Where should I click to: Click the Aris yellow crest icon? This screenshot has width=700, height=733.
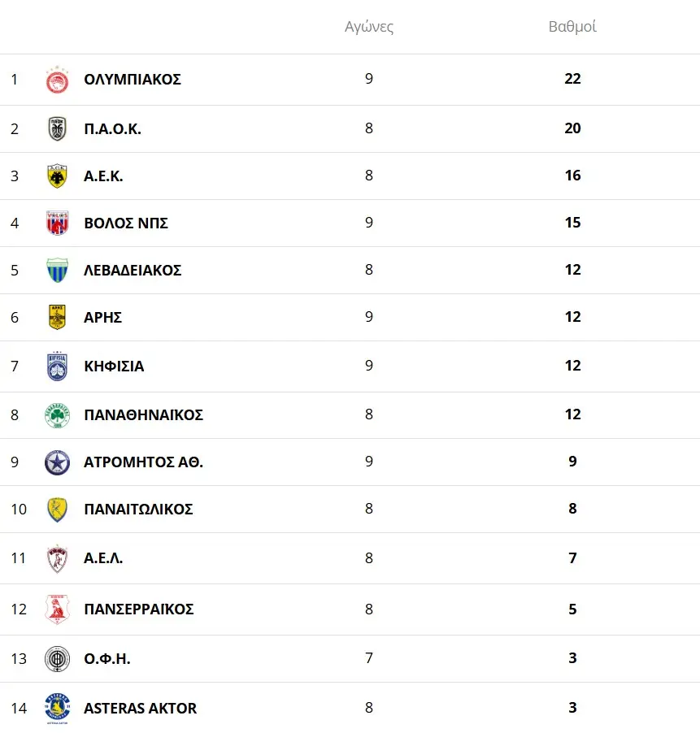(x=57, y=317)
